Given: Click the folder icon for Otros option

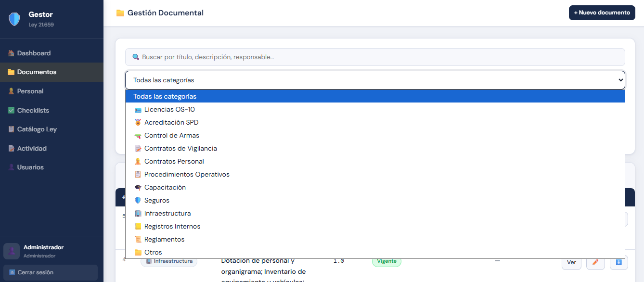Looking at the screenshot, I should point(138,253).
